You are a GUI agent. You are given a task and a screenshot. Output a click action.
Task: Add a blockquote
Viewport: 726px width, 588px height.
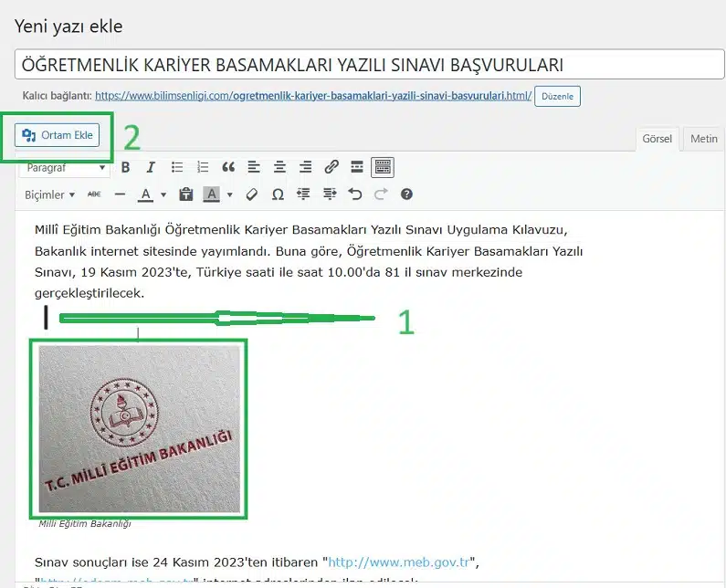tap(228, 167)
